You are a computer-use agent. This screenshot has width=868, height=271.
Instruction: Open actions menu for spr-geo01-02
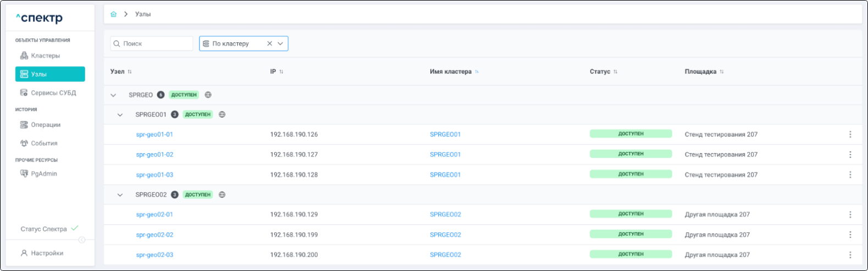pos(850,155)
